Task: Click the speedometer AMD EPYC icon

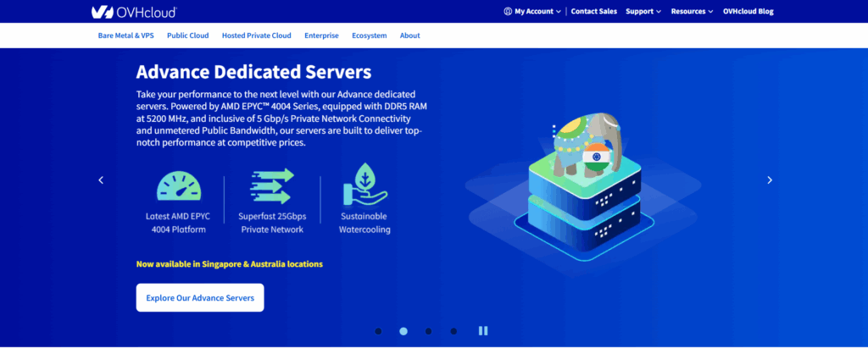Action: click(x=178, y=185)
